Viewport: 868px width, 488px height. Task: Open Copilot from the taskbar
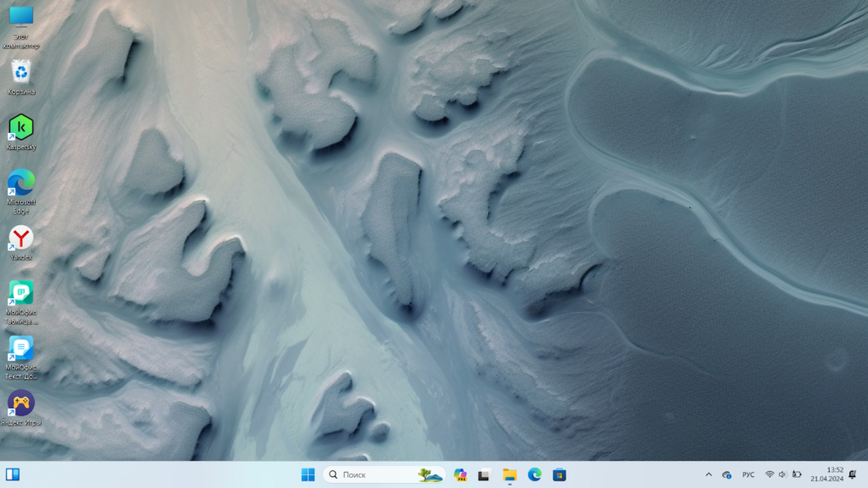[460, 474]
